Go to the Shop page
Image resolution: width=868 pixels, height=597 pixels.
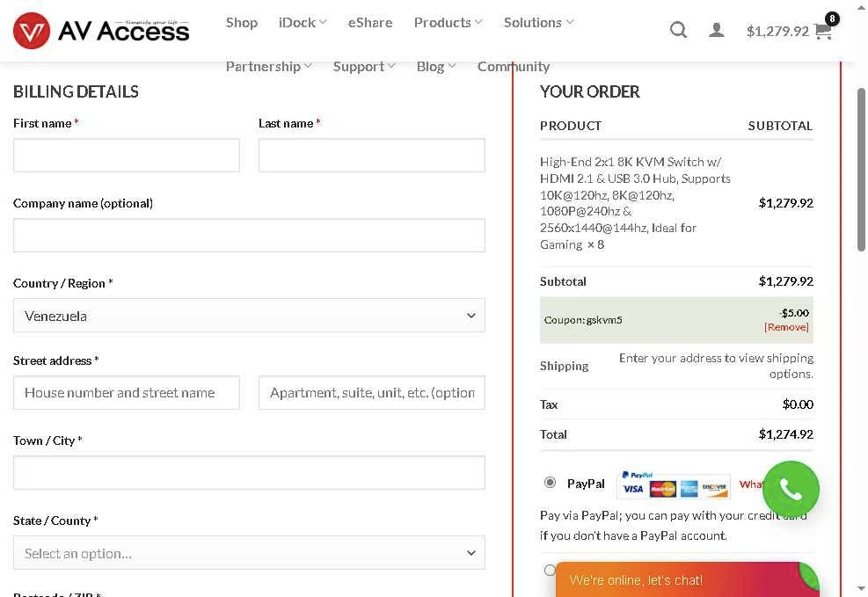pyautogui.click(x=241, y=23)
